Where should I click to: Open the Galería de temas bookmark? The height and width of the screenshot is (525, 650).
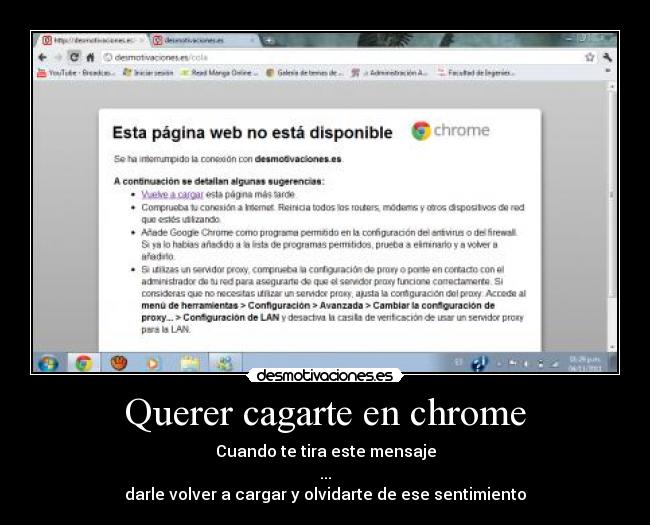[x=305, y=73]
